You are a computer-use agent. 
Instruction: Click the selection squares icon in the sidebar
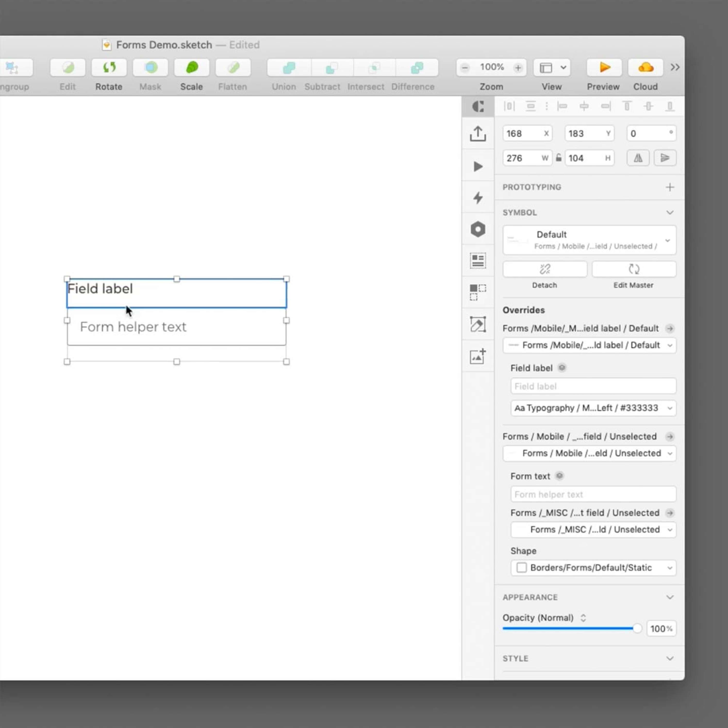478,292
